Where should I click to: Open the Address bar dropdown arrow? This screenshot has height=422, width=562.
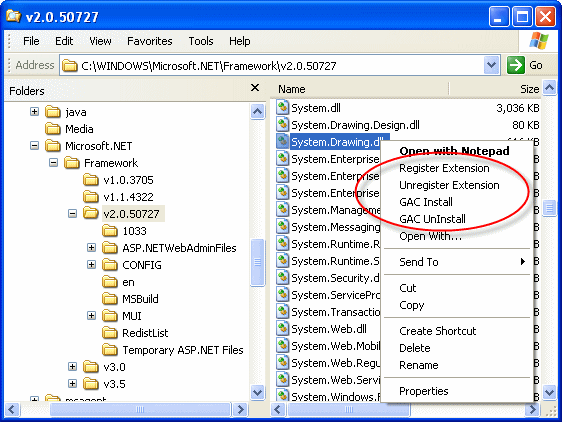click(x=491, y=65)
